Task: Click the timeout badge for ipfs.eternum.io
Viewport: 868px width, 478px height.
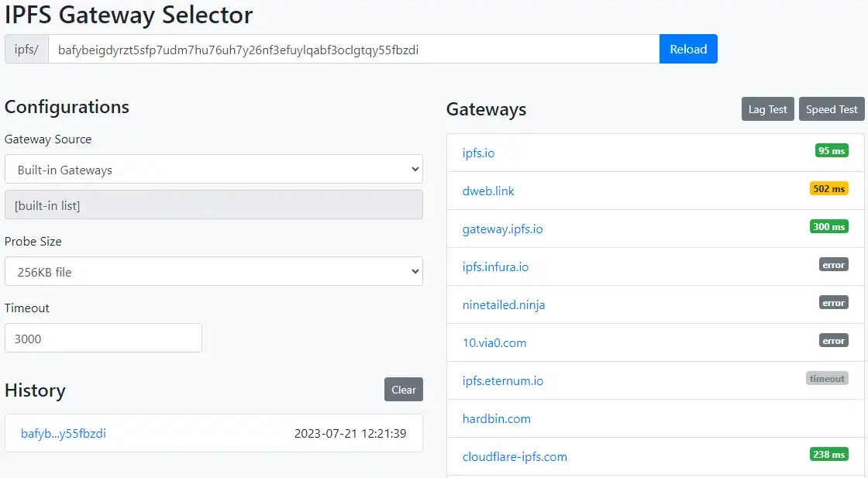Action: click(x=827, y=378)
